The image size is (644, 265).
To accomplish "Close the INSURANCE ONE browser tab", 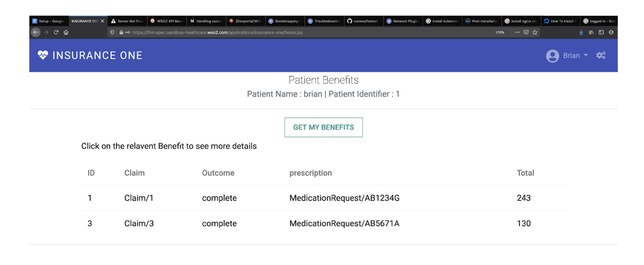I will click(x=102, y=21).
